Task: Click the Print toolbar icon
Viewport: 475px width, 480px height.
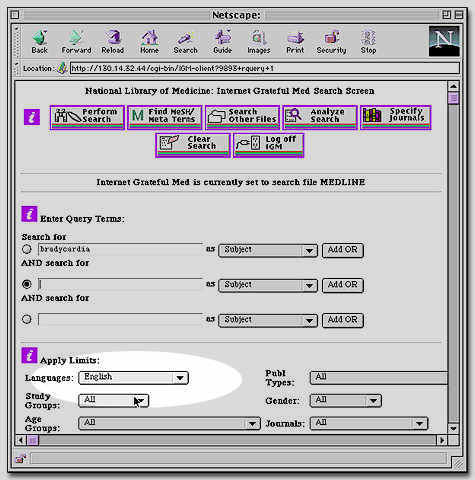Action: pyautogui.click(x=295, y=42)
